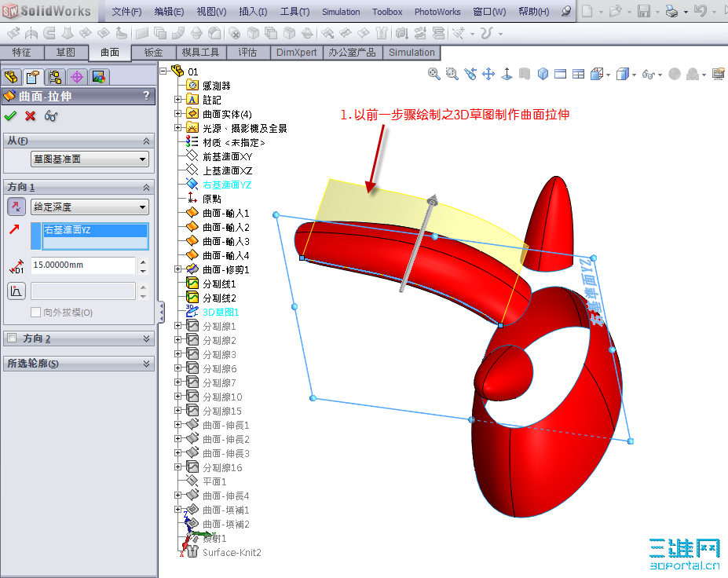728x578 pixels.
Task: Open the display style dropdown arrow
Action: tap(634, 75)
